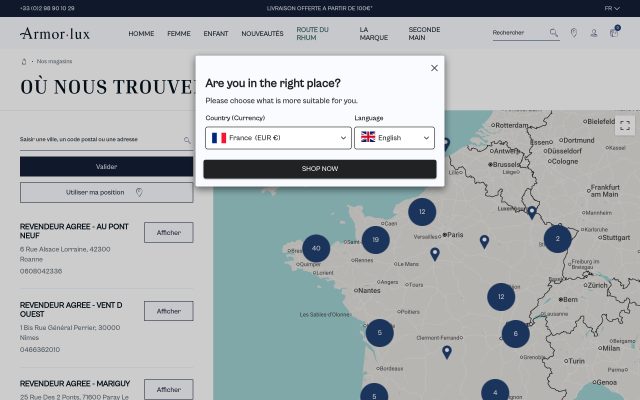Open the HOMME menu

(x=141, y=33)
